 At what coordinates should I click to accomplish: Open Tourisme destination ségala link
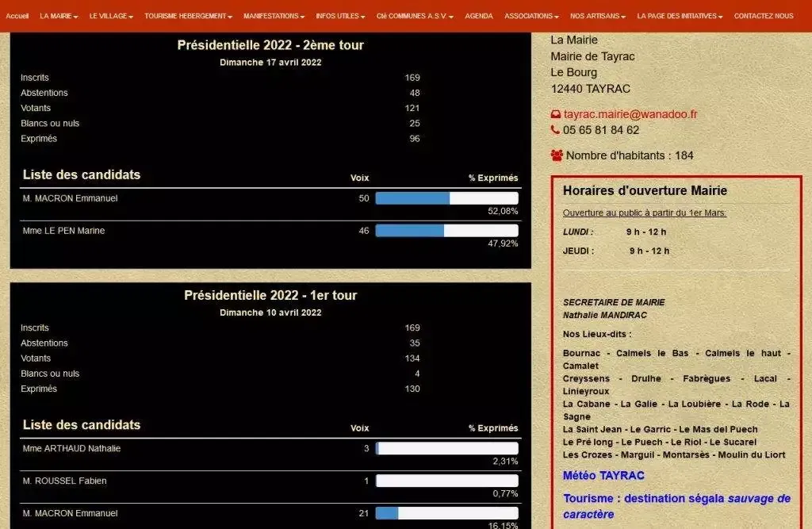(676, 506)
